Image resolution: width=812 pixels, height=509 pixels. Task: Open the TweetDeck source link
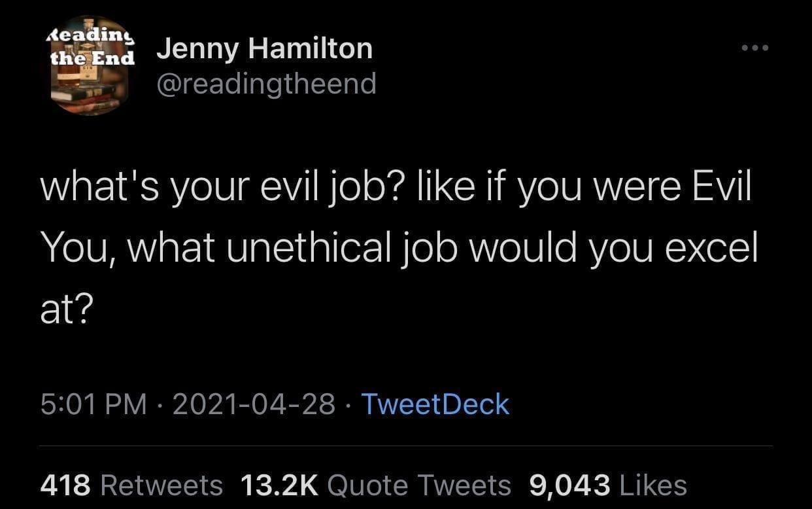click(435, 404)
